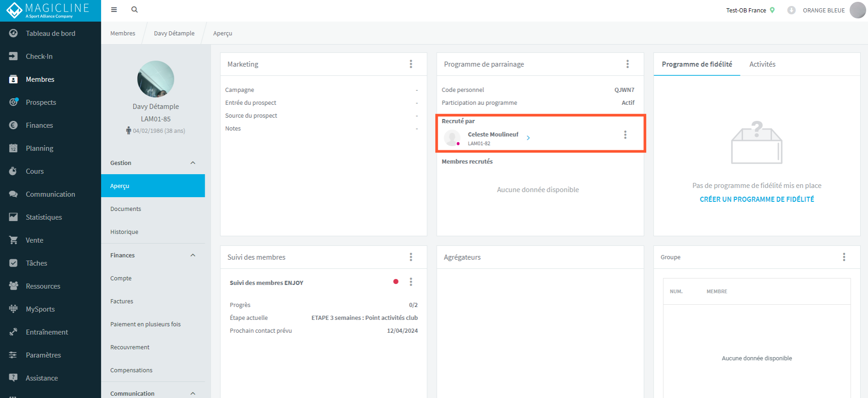Open the hamburger menu icon
This screenshot has height=398, width=868.
[x=114, y=10]
